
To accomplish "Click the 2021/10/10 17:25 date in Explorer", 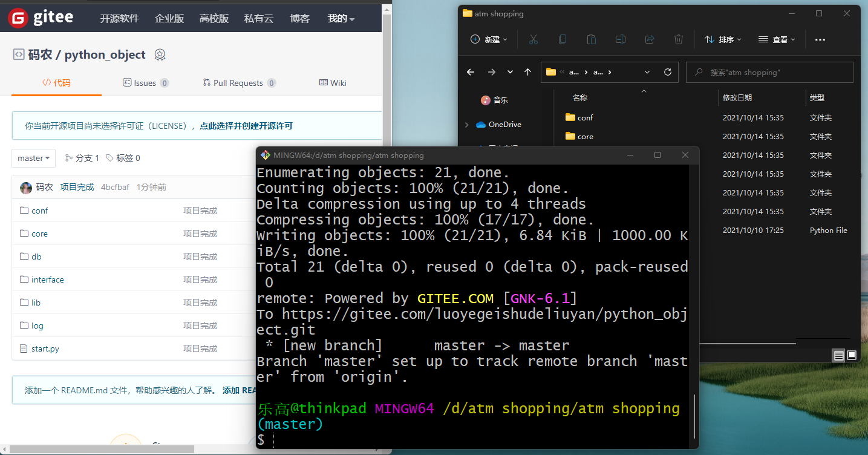I will (753, 230).
